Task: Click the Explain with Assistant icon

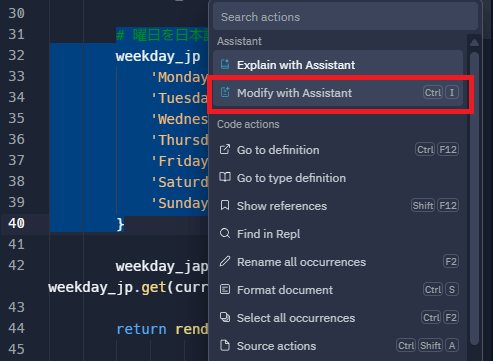Action: 225,64
